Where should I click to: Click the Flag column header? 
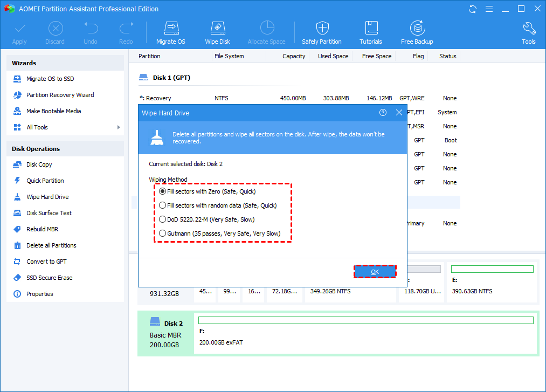coord(418,56)
